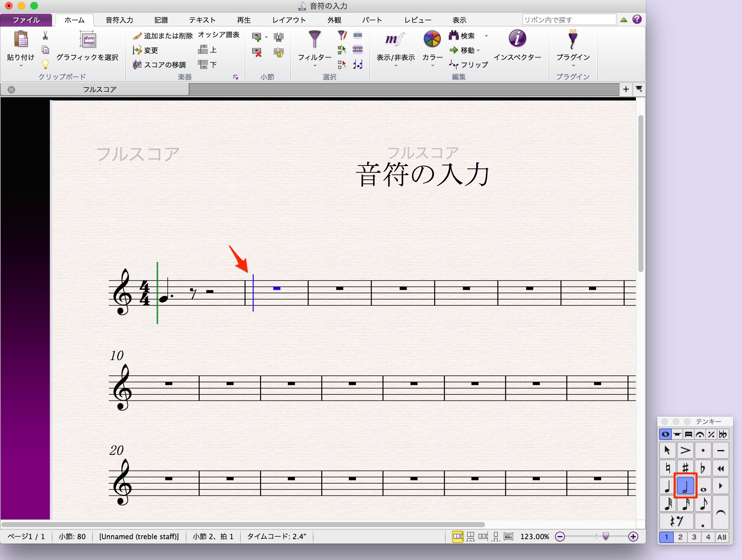
Task: Switch to the テキスト tab
Action: [x=202, y=20]
